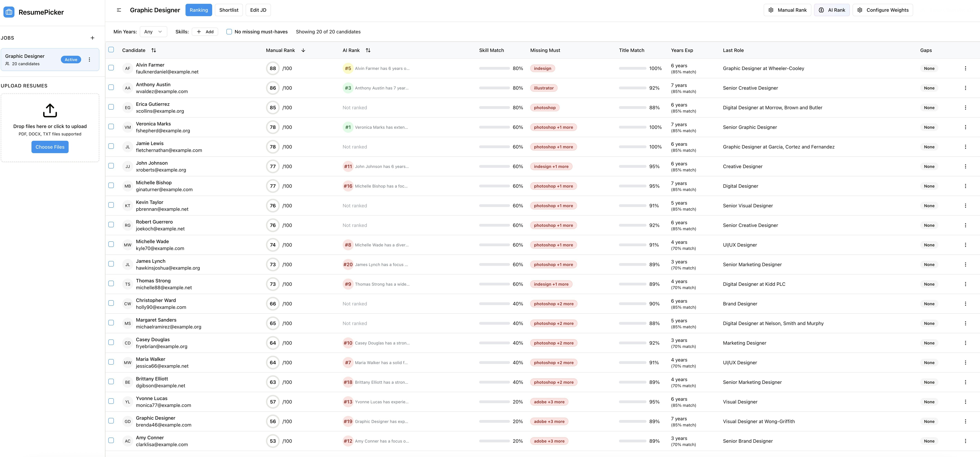This screenshot has width=980, height=457.
Task: Open row actions for Casey Douglas
Action: pyautogui.click(x=965, y=343)
